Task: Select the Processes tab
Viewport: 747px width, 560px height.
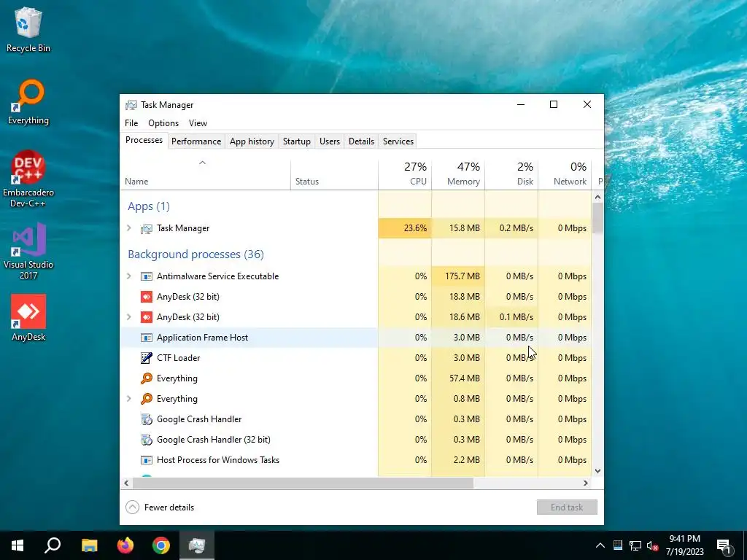Action: pos(144,140)
